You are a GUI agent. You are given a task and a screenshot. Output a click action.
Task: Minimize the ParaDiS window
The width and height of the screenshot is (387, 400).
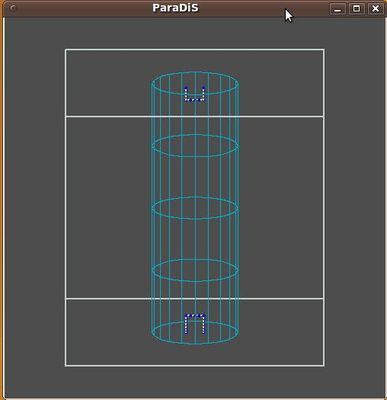pos(338,9)
